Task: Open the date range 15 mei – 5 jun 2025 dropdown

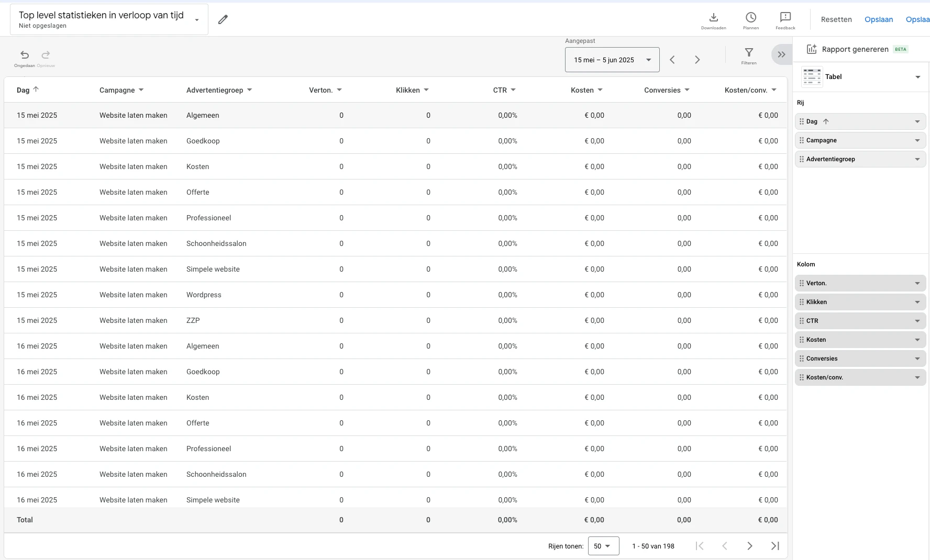Action: 612,60
